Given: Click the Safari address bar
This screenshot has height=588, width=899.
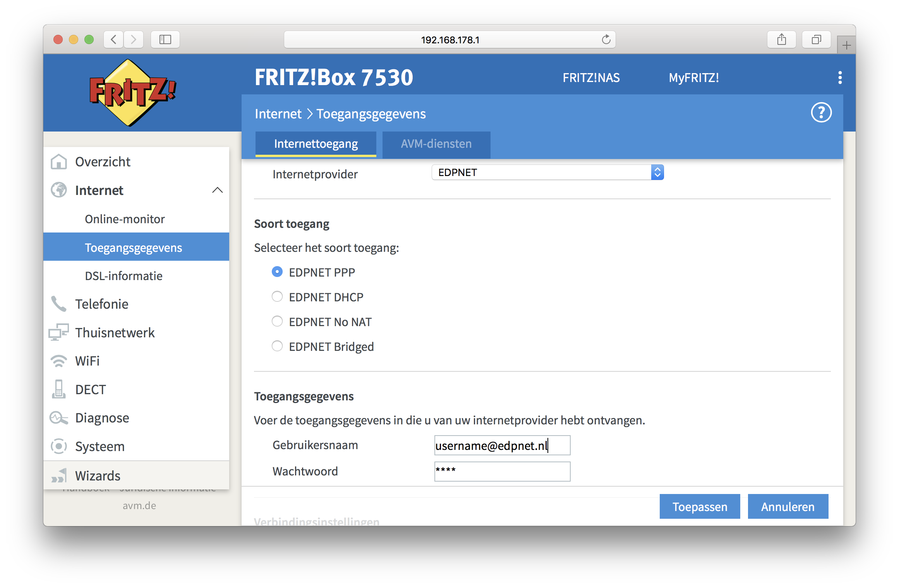Looking at the screenshot, I should click(x=449, y=39).
